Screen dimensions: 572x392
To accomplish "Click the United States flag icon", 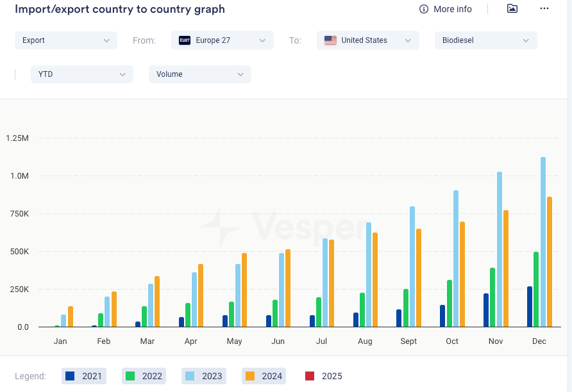I will point(330,40).
